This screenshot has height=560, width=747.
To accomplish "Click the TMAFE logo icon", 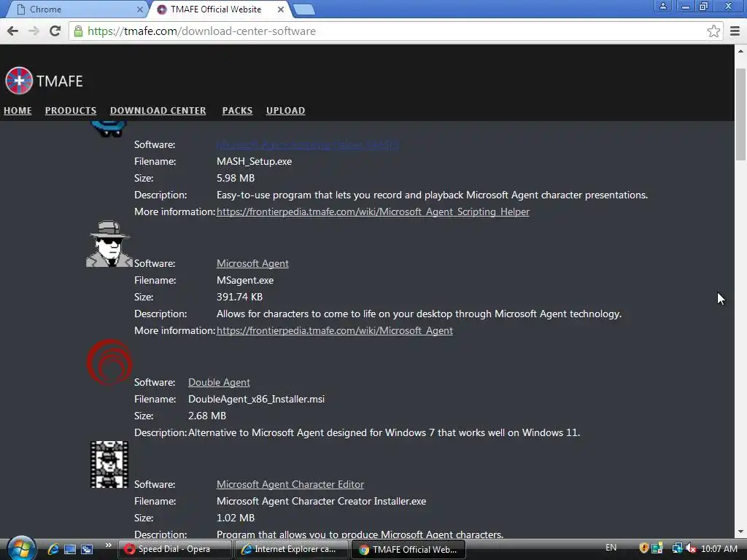I will coord(19,80).
